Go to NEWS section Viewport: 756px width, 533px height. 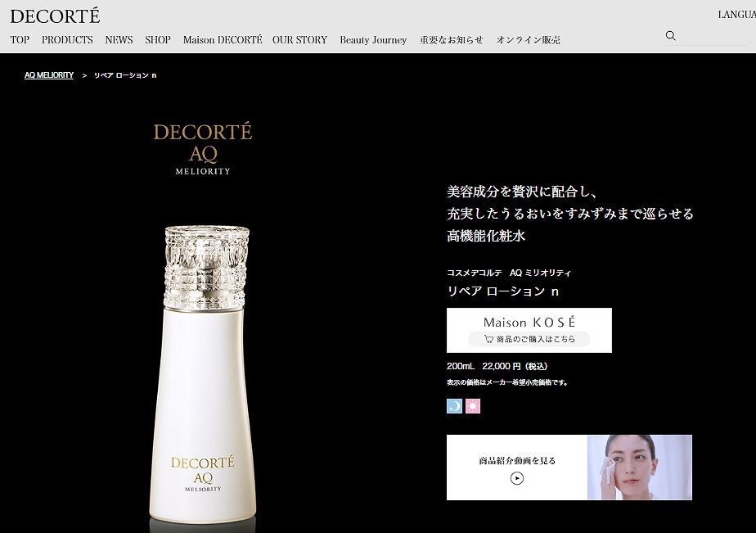119,40
